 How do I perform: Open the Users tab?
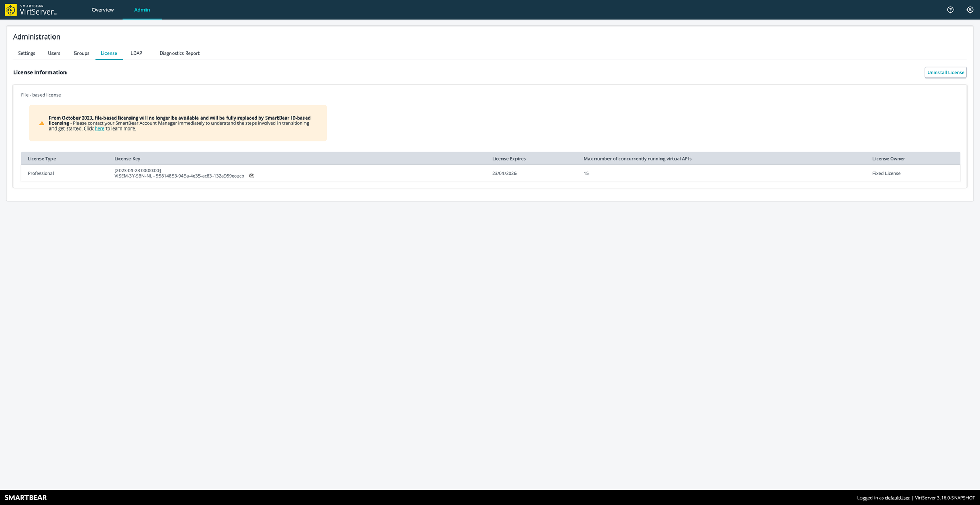pyautogui.click(x=54, y=53)
